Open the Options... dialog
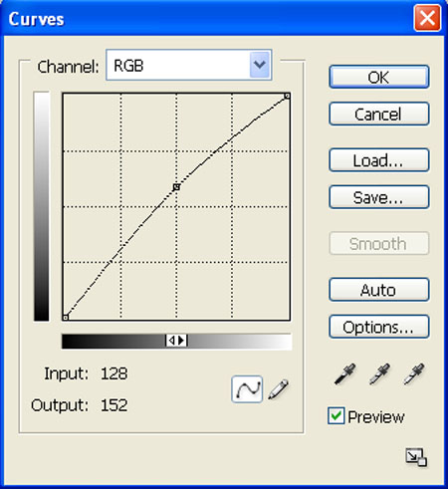This screenshot has width=448, height=489. click(x=379, y=327)
